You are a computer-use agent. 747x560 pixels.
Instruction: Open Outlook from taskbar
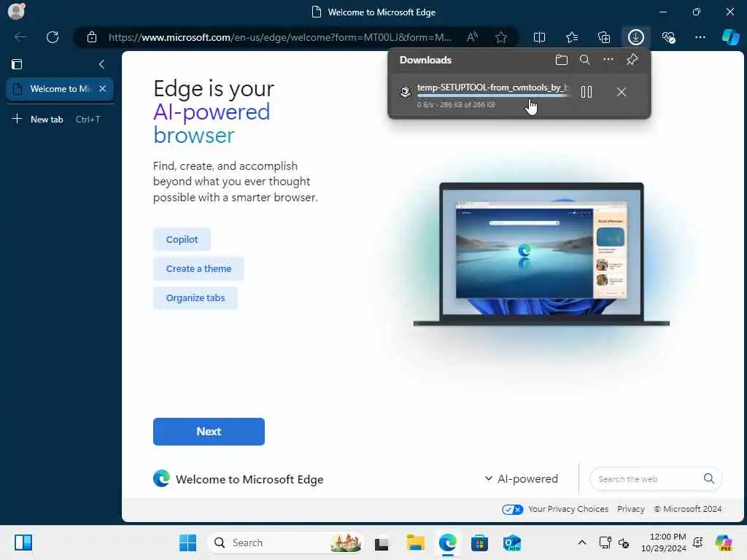[x=511, y=542]
